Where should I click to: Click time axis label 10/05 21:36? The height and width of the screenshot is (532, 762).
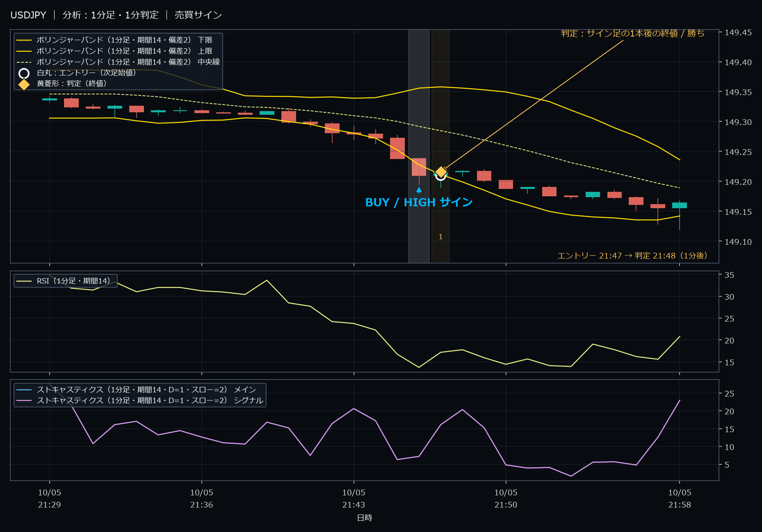(202, 499)
